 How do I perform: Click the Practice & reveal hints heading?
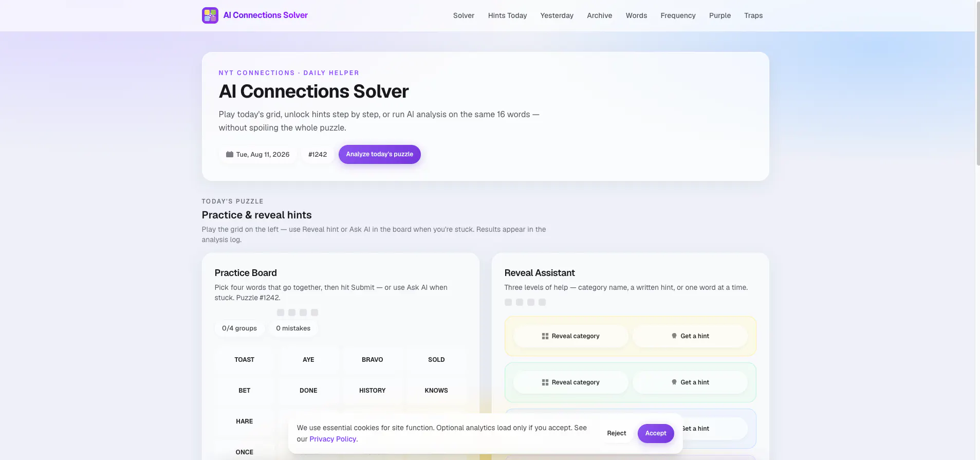[256, 215]
